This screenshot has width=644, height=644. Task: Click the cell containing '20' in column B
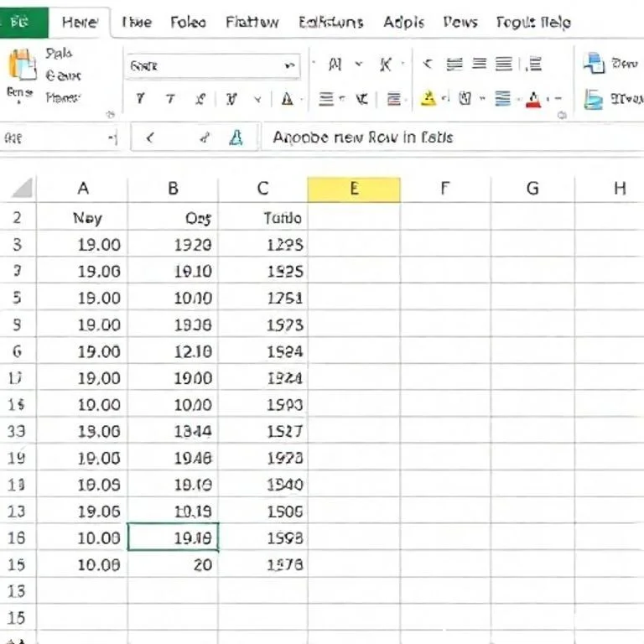[173, 564]
